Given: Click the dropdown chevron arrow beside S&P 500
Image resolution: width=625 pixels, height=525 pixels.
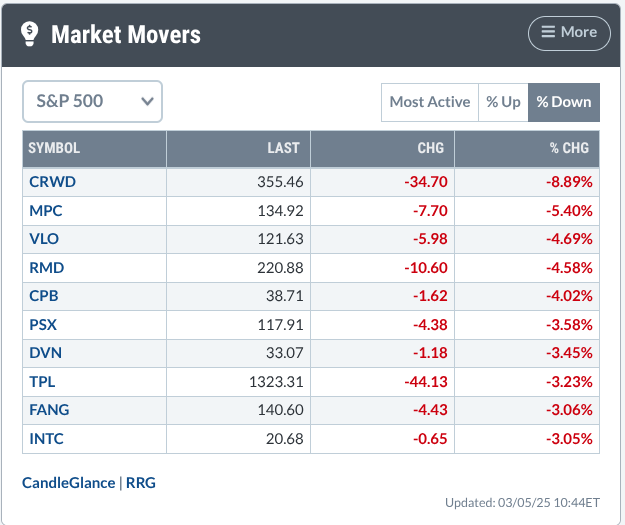Looking at the screenshot, I should click(x=147, y=102).
